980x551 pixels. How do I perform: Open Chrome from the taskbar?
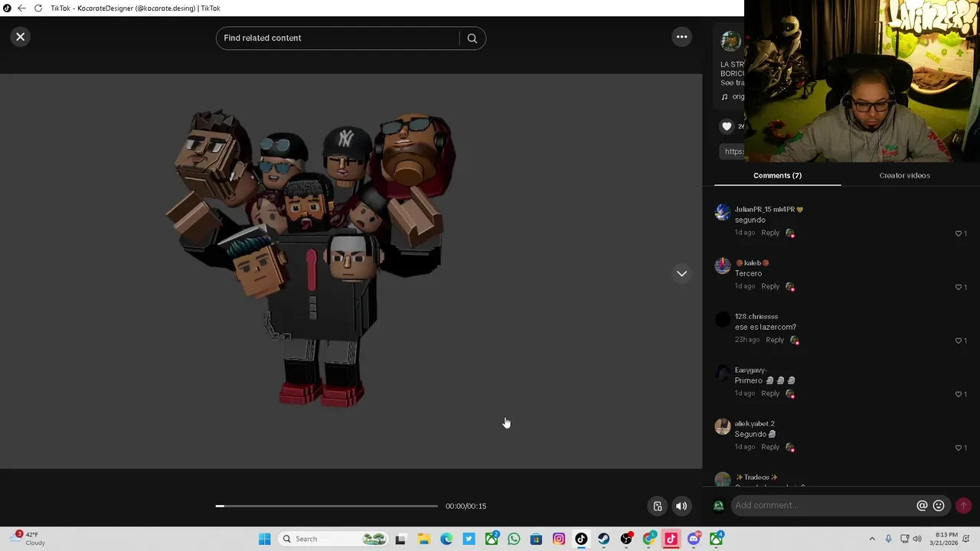[649, 540]
